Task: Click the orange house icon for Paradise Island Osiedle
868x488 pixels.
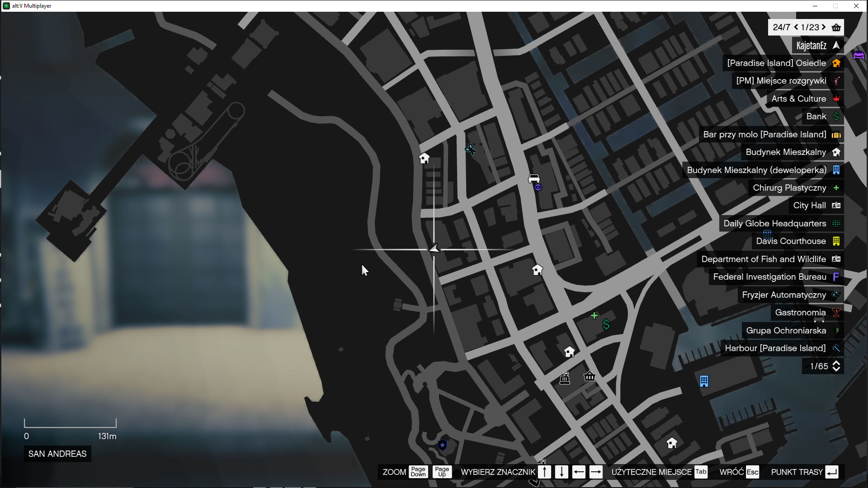Action: tap(836, 63)
